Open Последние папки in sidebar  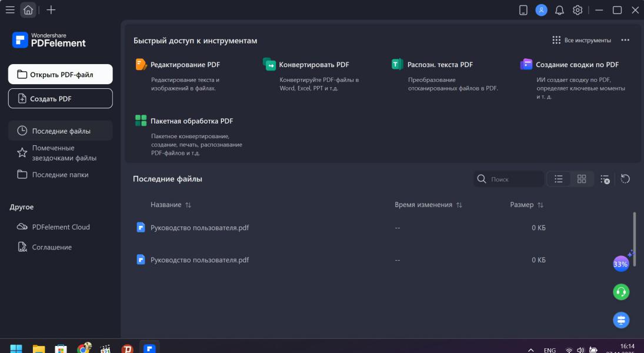coord(60,175)
